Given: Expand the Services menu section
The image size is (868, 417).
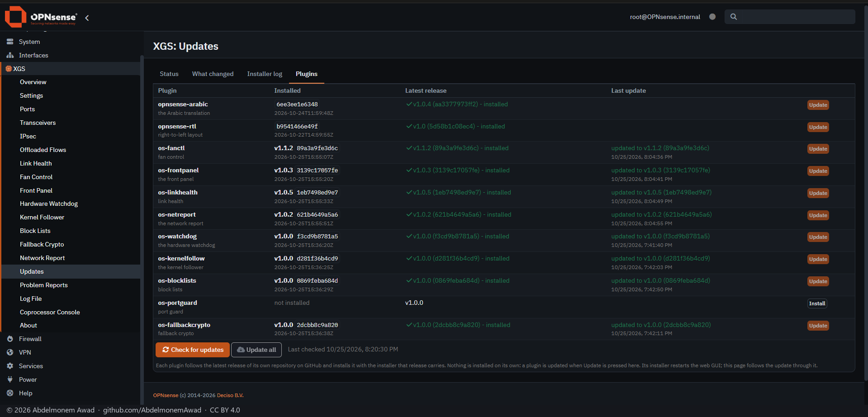Looking at the screenshot, I should pyautogui.click(x=70, y=366).
